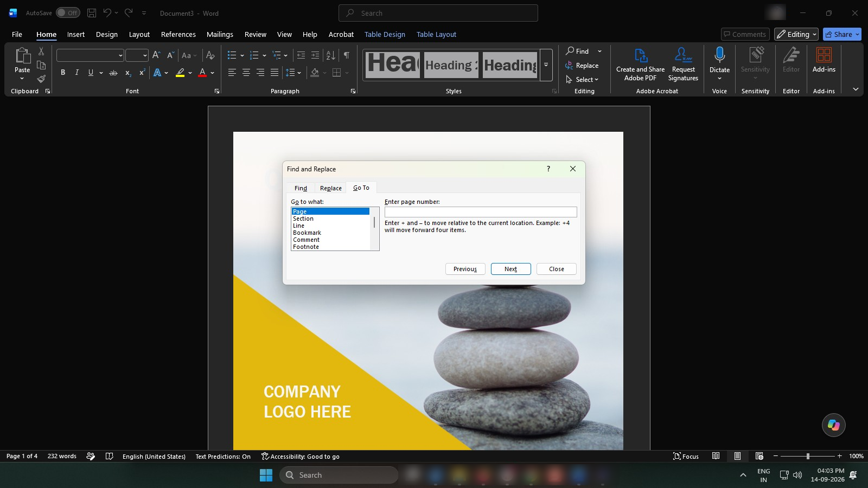Image resolution: width=868 pixels, height=488 pixels.
Task: Toggle Bold formatting
Action: tap(63, 73)
